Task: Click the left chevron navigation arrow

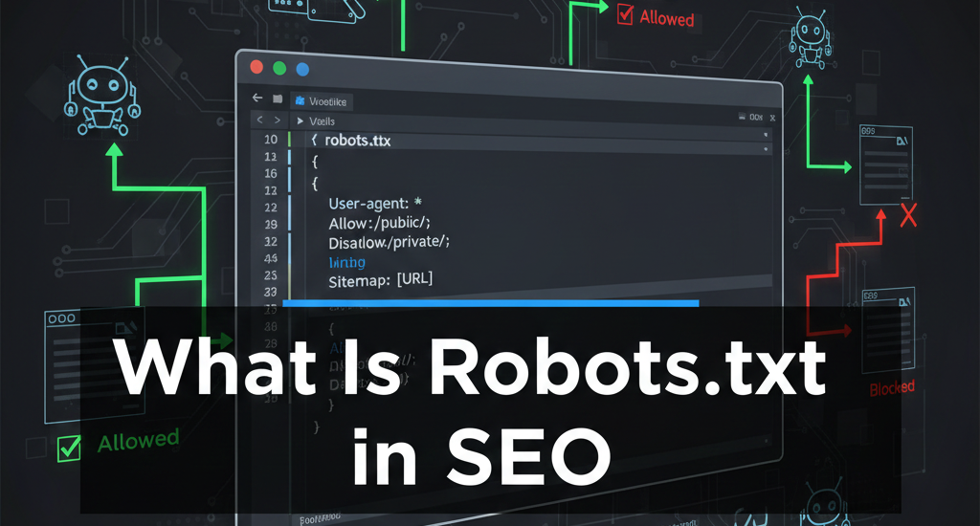Action: [x=260, y=120]
